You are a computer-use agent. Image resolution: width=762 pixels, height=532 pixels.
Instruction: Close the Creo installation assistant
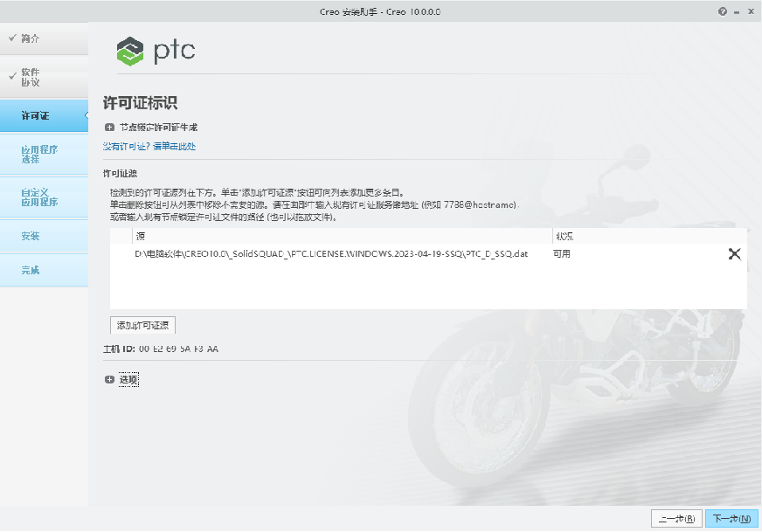(x=751, y=11)
